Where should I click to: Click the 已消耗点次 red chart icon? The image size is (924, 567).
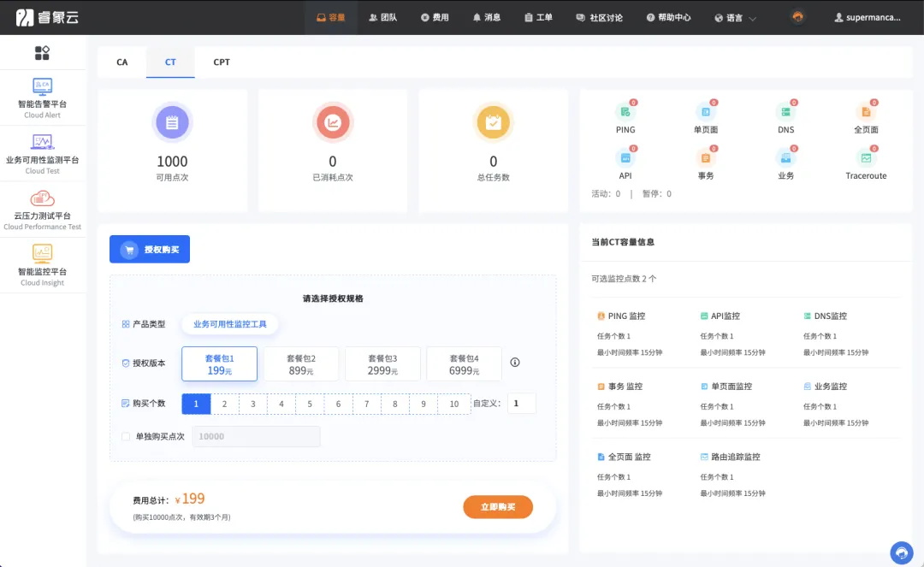(333, 122)
